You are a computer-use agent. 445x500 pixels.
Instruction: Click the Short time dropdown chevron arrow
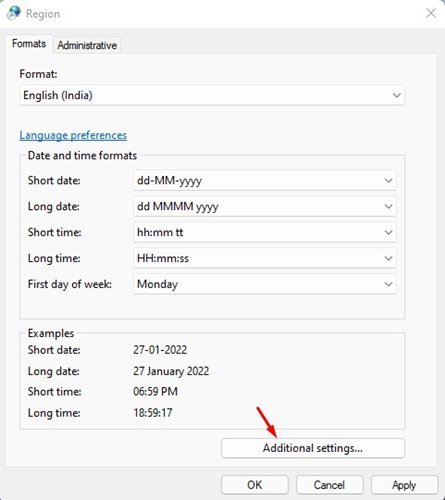[x=388, y=232]
